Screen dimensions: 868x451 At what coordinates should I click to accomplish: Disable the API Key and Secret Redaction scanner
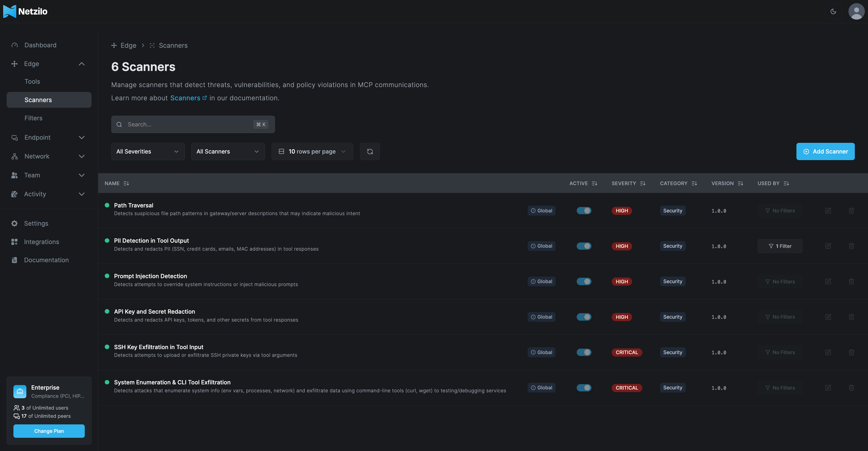(584, 317)
